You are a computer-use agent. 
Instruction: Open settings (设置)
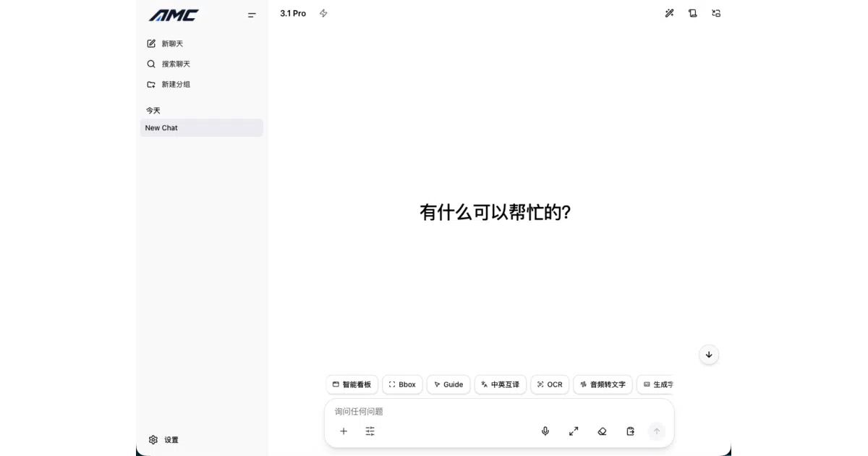pos(163,439)
